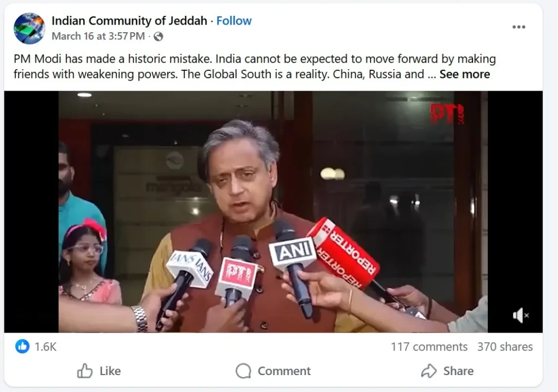Expand the post text with See more
The height and width of the screenshot is (392, 558).
464,74
